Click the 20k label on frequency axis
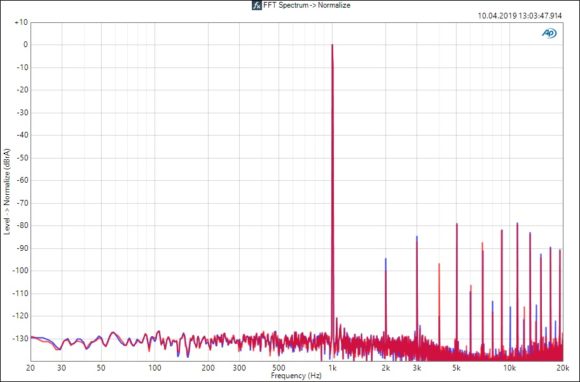 click(x=563, y=368)
